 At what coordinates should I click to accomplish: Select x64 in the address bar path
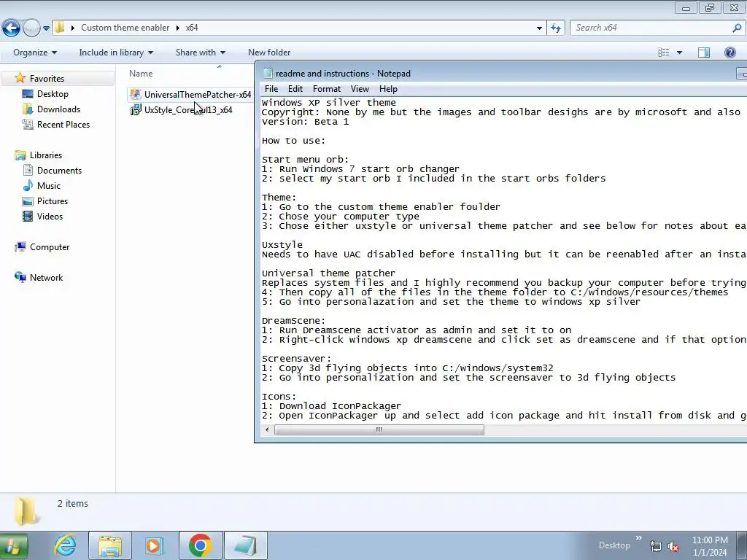click(x=192, y=28)
